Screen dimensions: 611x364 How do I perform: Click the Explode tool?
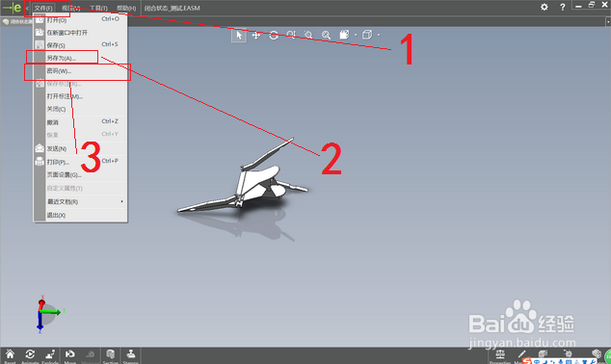50,356
